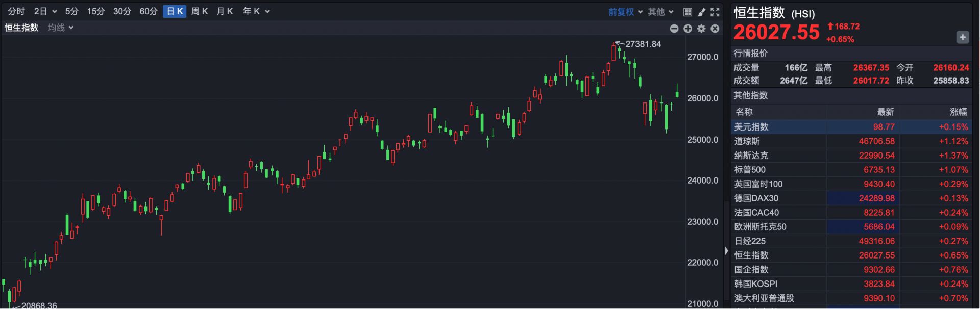Remove indicator with the X icon

pyautogui.click(x=715, y=29)
